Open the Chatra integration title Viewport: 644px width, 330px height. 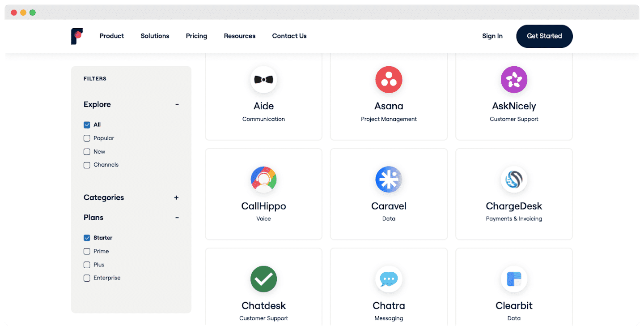tap(389, 306)
